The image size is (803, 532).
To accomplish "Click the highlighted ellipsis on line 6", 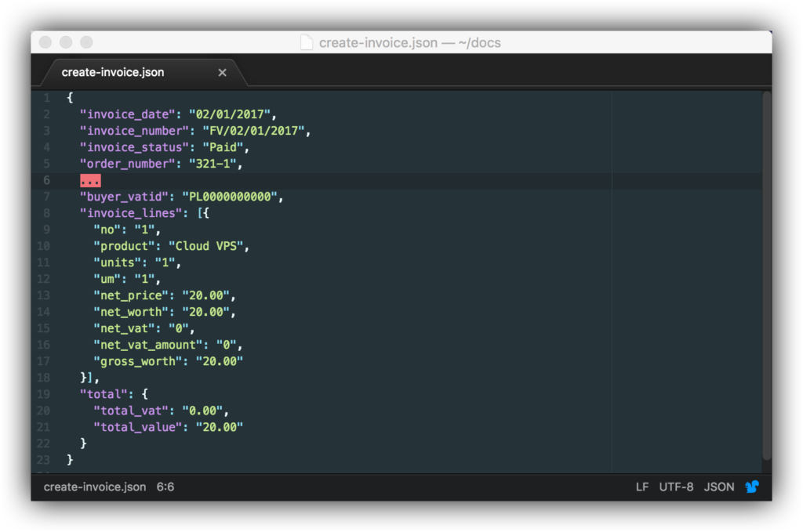I will point(90,181).
